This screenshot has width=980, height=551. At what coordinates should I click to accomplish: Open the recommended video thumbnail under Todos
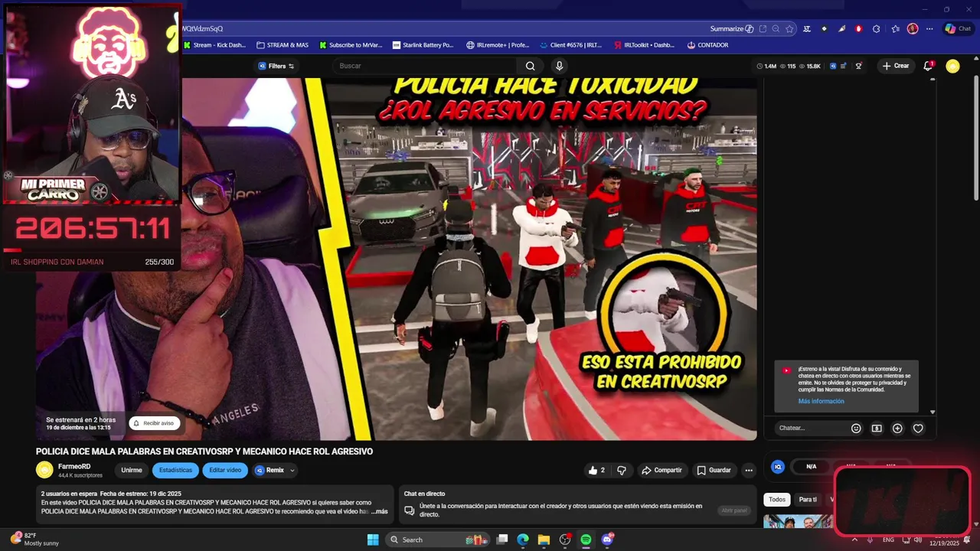(x=798, y=521)
